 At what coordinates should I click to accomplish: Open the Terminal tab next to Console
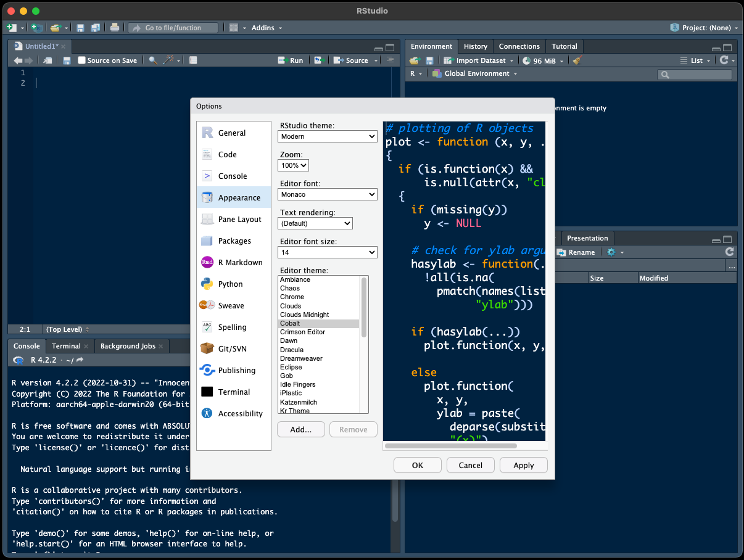pyautogui.click(x=66, y=346)
